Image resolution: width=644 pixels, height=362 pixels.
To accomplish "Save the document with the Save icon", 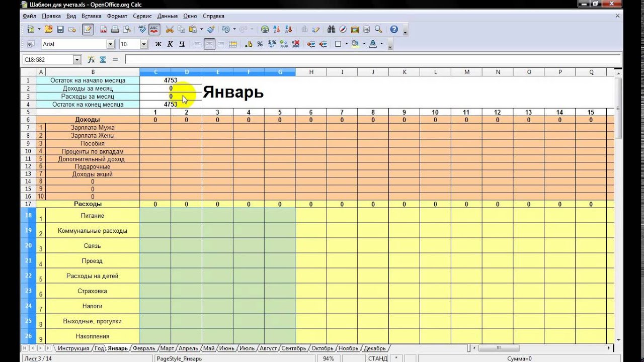I will coord(60,29).
